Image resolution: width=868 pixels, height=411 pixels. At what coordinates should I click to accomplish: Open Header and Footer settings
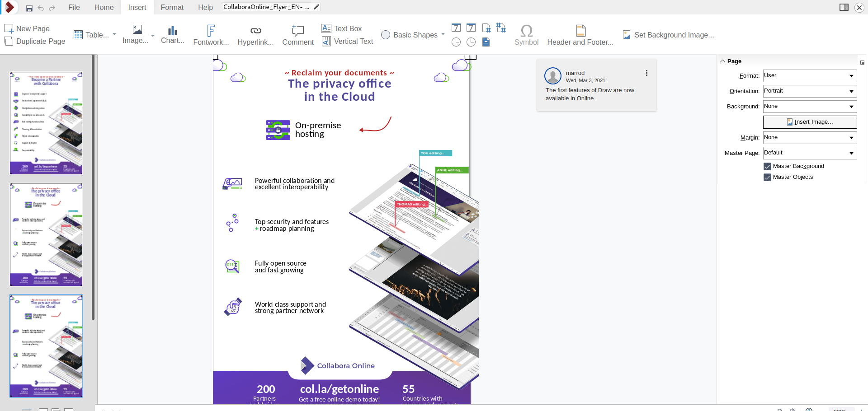pyautogui.click(x=580, y=35)
